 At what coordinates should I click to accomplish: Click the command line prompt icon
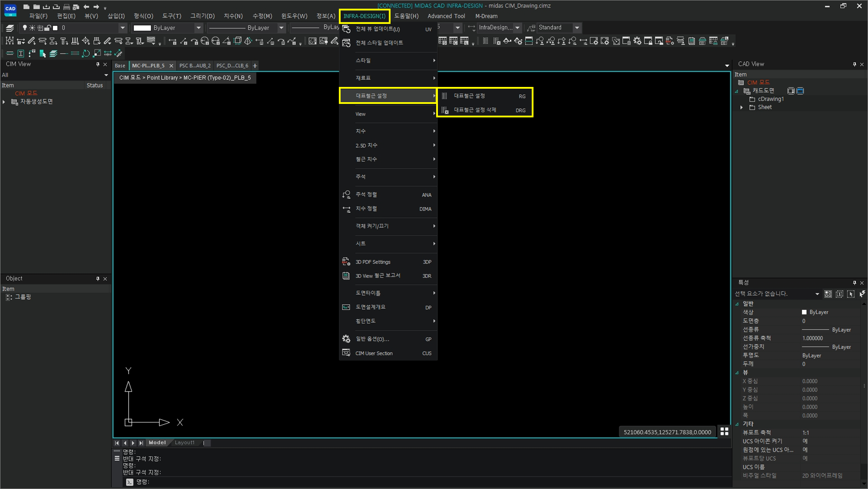point(129,482)
